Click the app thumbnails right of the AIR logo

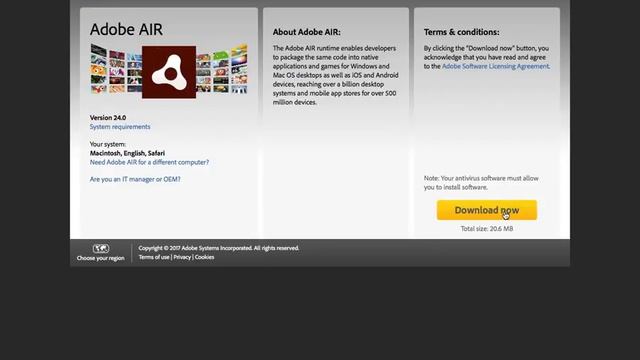click(222, 69)
